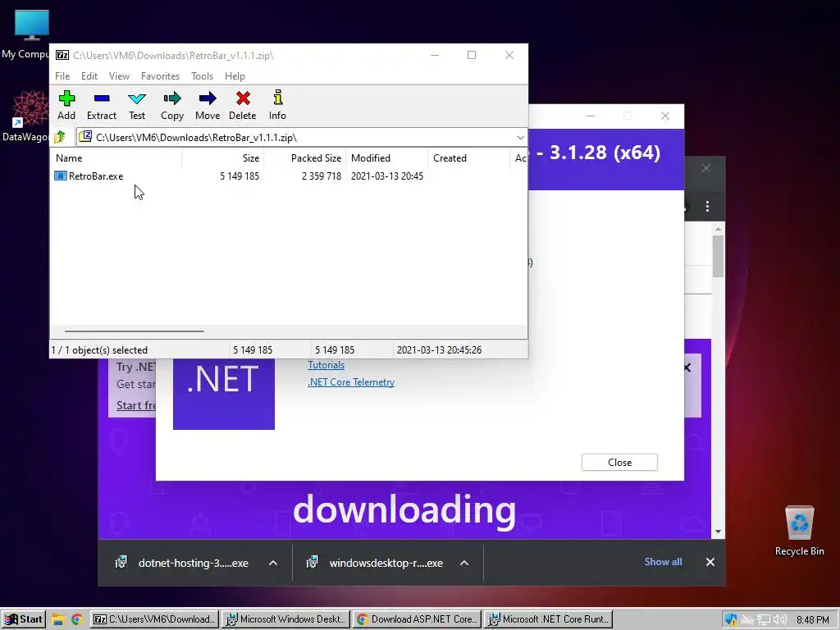The image size is (840, 630).
Task: Open the Tools menu
Action: [202, 76]
